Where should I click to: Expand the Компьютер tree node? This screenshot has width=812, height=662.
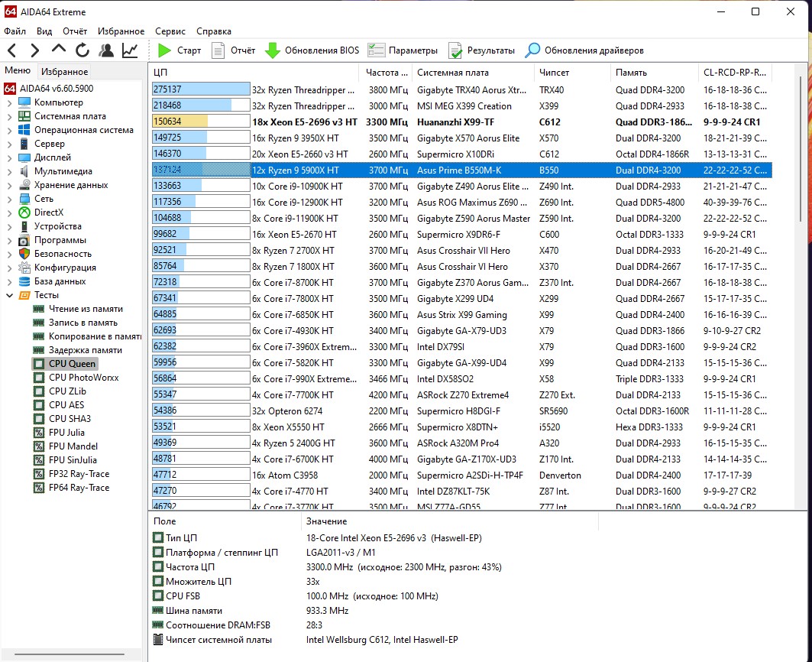(9, 102)
